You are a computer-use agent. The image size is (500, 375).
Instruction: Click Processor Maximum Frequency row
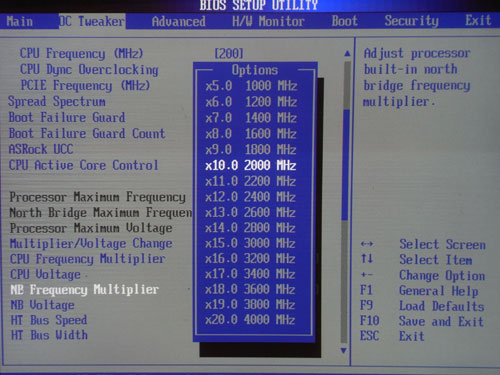(97, 197)
